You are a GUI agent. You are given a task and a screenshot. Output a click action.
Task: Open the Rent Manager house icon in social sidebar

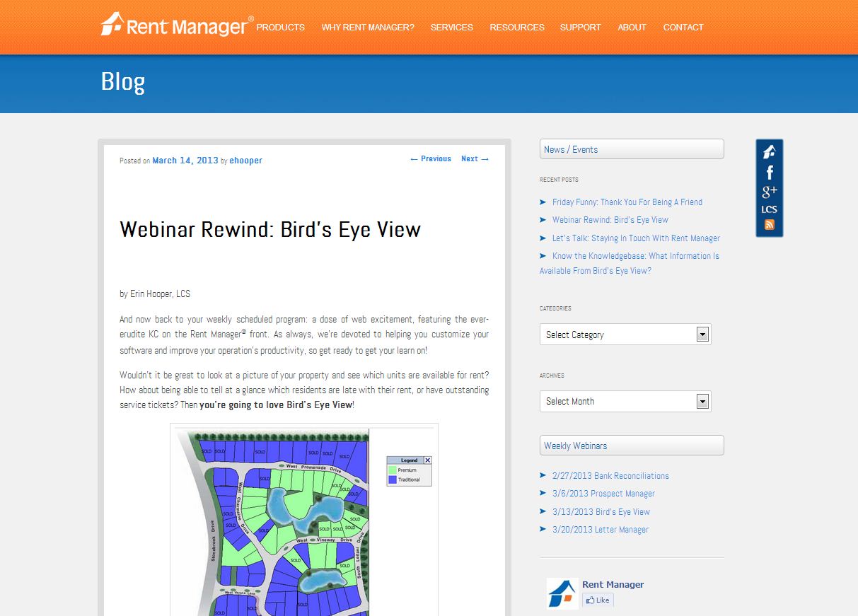770,152
